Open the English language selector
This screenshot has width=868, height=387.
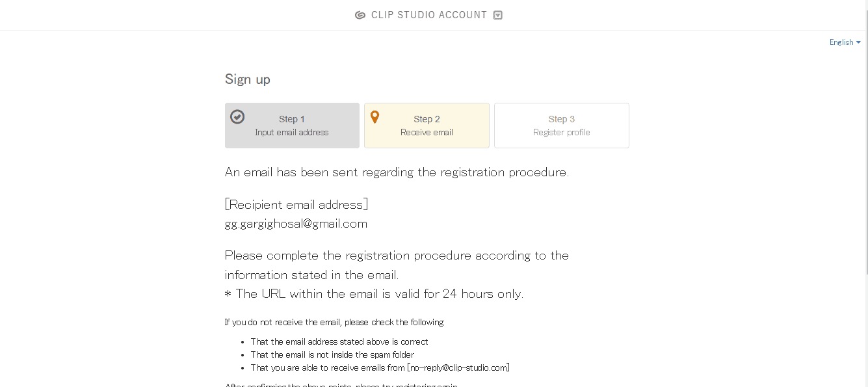coord(845,42)
